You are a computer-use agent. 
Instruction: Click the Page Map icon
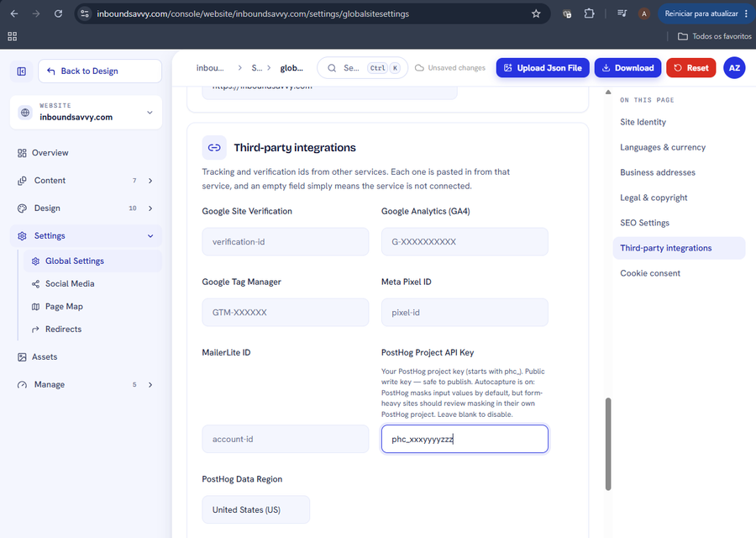coord(35,306)
